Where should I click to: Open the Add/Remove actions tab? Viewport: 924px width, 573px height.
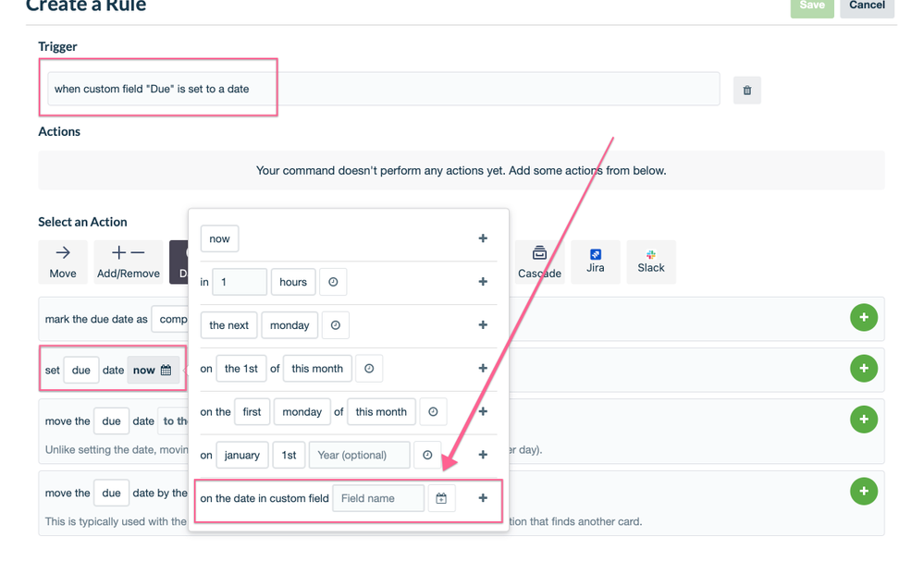[x=128, y=262]
